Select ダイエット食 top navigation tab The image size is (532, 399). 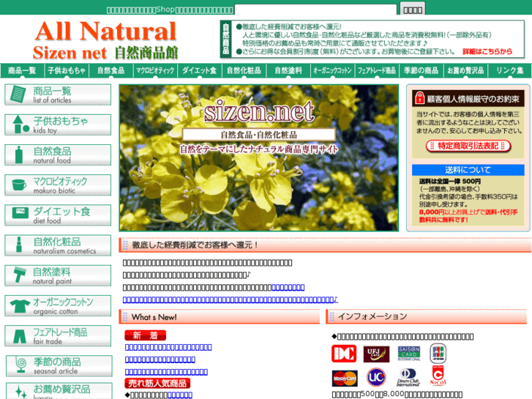pyautogui.click(x=200, y=70)
